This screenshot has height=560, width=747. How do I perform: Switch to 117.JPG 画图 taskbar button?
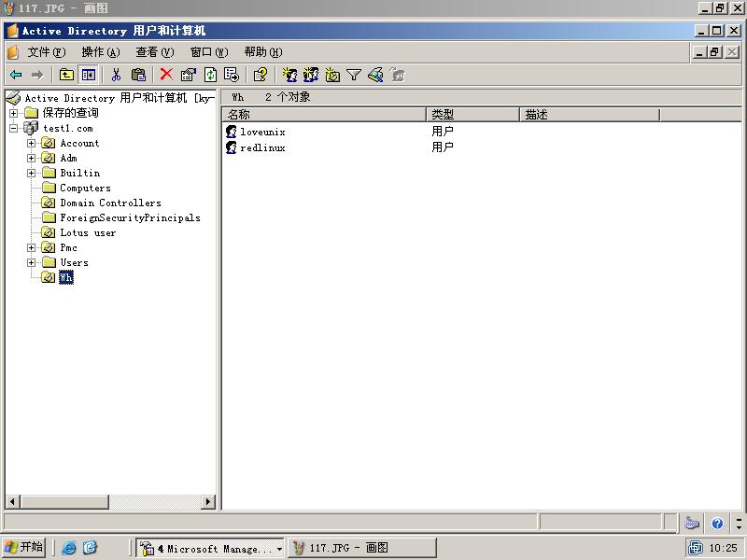pos(362,548)
